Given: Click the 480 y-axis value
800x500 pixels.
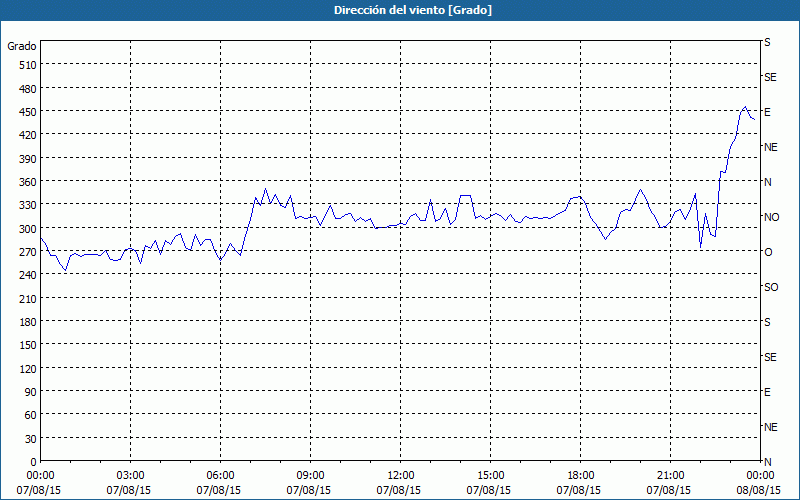Looking at the screenshot, I should (29, 89).
